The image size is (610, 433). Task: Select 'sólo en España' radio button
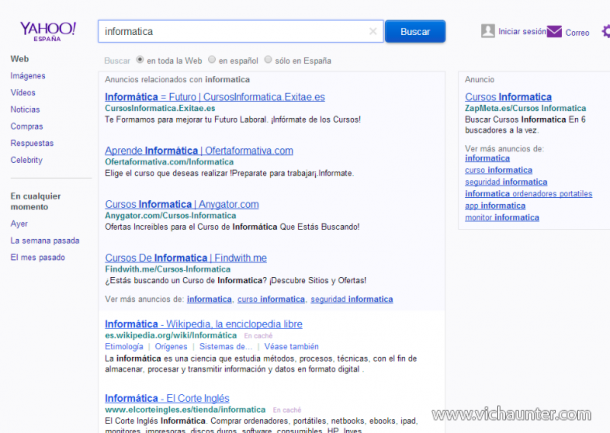click(x=268, y=60)
